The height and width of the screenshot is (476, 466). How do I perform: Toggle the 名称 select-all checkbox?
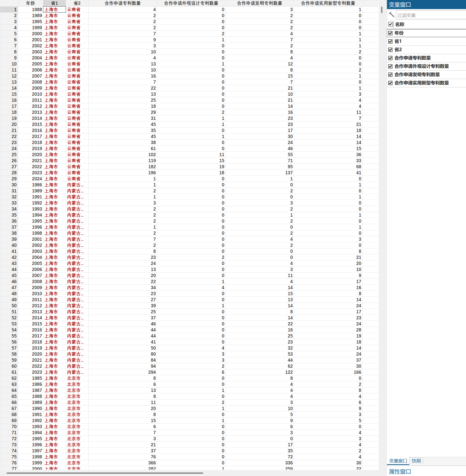tap(390, 24)
